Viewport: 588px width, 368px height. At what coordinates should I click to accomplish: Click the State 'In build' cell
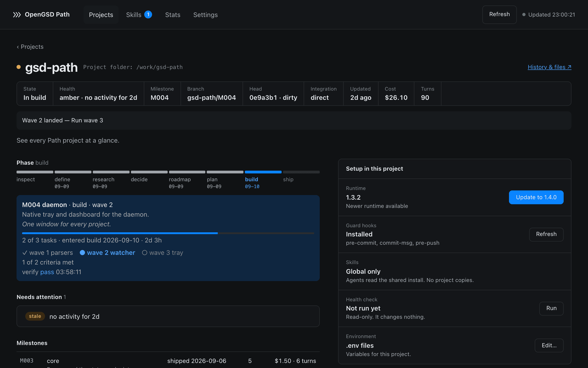[x=35, y=94]
